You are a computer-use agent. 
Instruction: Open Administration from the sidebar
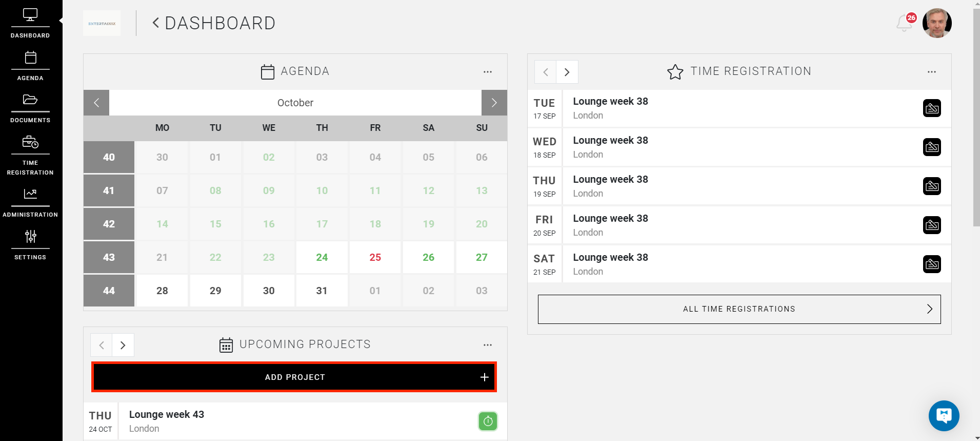[x=30, y=202]
